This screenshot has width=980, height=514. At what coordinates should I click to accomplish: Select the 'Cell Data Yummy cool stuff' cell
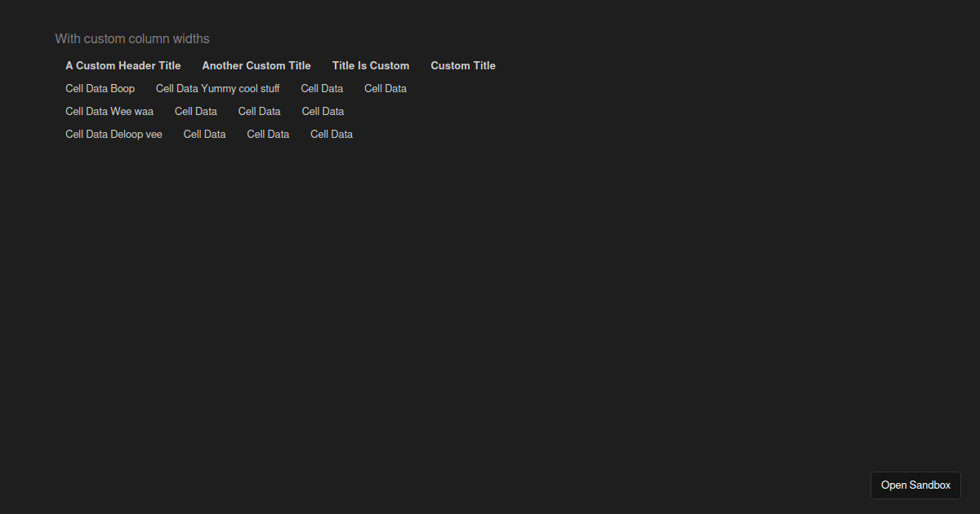[217, 88]
